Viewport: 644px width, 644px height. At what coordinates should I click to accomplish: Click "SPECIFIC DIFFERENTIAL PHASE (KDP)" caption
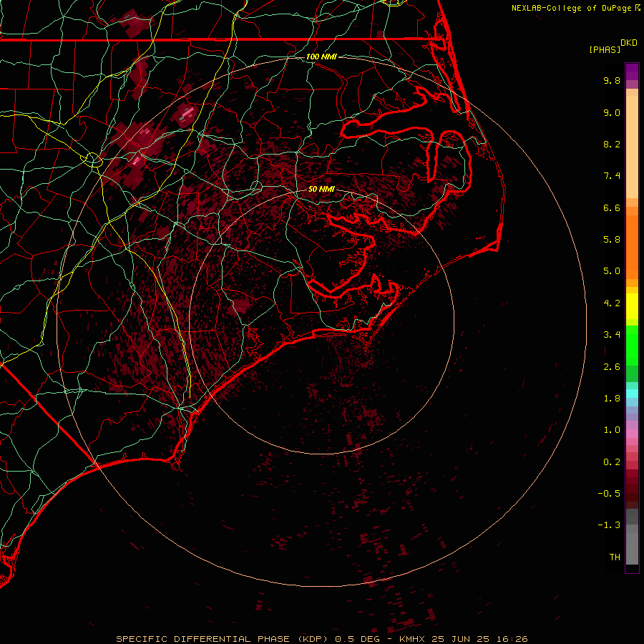(223, 639)
